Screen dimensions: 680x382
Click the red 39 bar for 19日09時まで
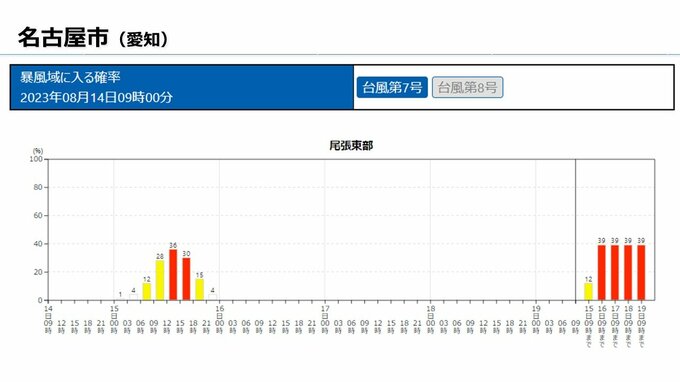click(x=641, y=272)
